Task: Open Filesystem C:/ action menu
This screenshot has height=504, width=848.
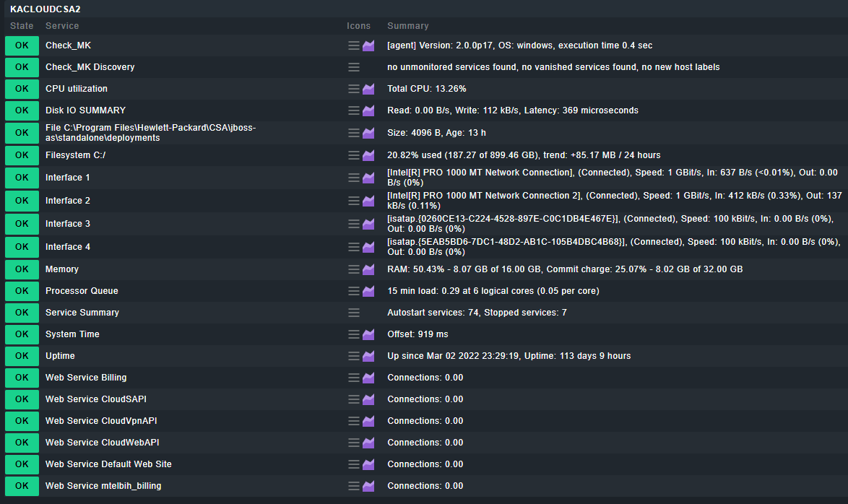Action: point(354,156)
